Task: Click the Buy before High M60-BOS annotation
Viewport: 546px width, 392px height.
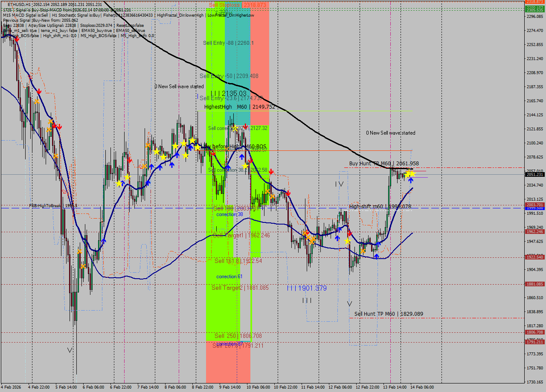Action: (x=235, y=146)
